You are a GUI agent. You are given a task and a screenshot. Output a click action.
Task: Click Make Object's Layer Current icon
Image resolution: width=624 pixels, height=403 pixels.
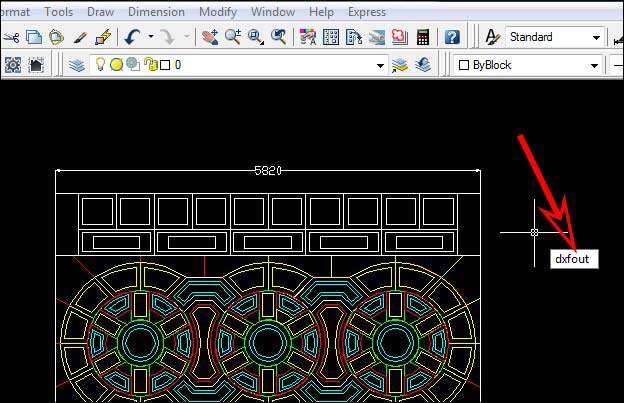[x=400, y=65]
